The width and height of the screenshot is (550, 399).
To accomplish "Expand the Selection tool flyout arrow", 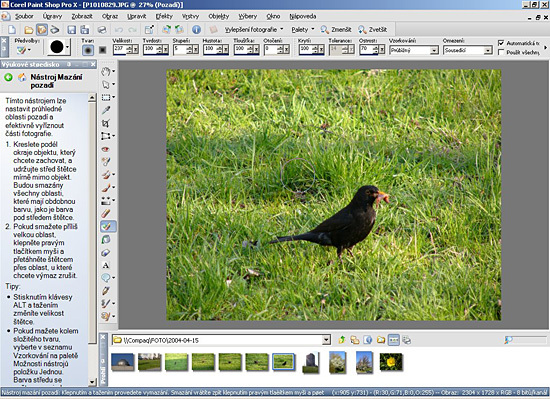I will [114, 97].
